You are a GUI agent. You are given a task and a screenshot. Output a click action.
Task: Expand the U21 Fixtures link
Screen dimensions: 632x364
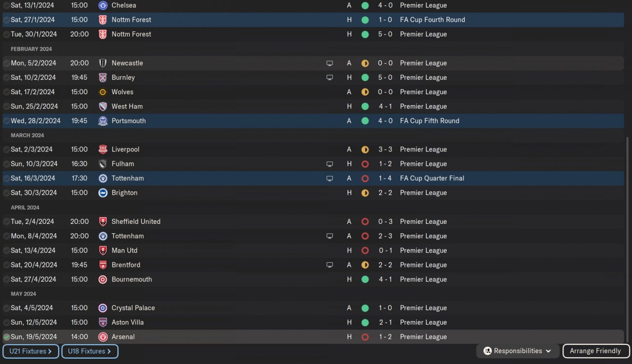[31, 351]
